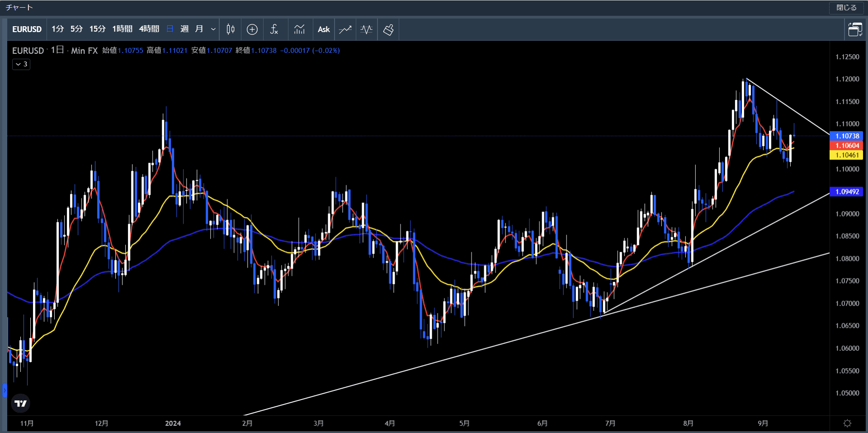This screenshot has width=868, height=433.
Task: Click the 安値 1.10707 low value
Action: pos(212,51)
